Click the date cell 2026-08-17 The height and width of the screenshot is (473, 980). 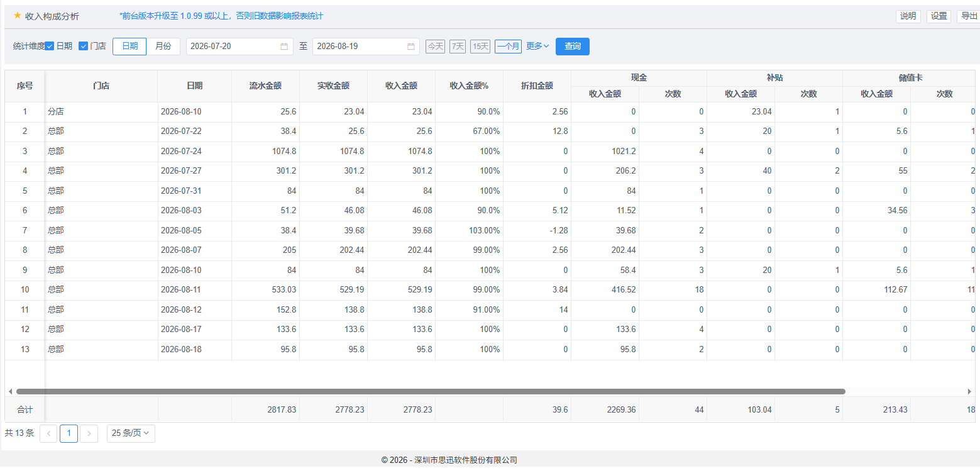coord(195,330)
